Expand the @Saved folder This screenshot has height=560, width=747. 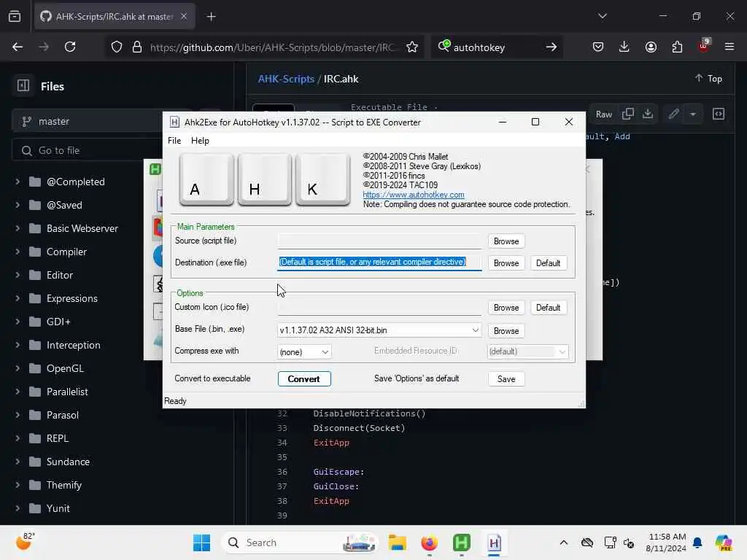(x=18, y=205)
